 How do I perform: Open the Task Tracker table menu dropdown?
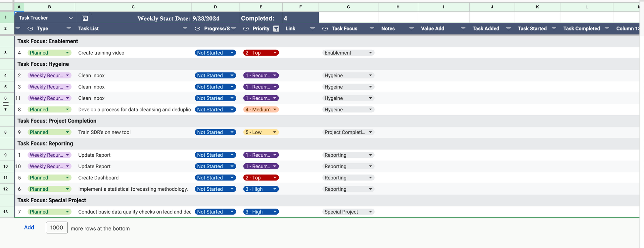pos(70,18)
